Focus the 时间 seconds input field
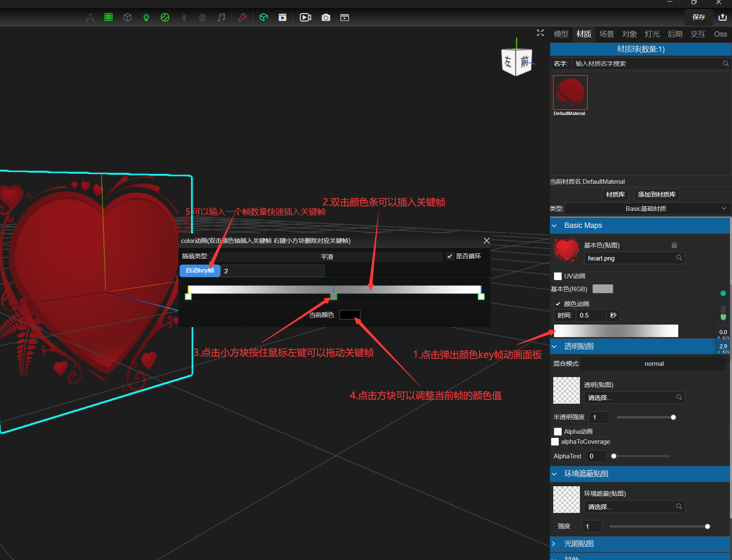The image size is (732, 560). (590, 315)
